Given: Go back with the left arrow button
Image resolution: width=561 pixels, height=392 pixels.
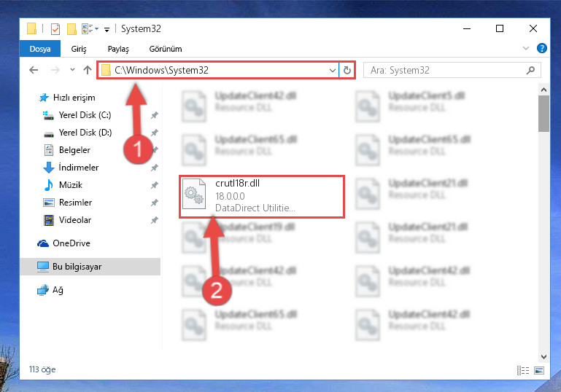Looking at the screenshot, I should click(x=34, y=70).
